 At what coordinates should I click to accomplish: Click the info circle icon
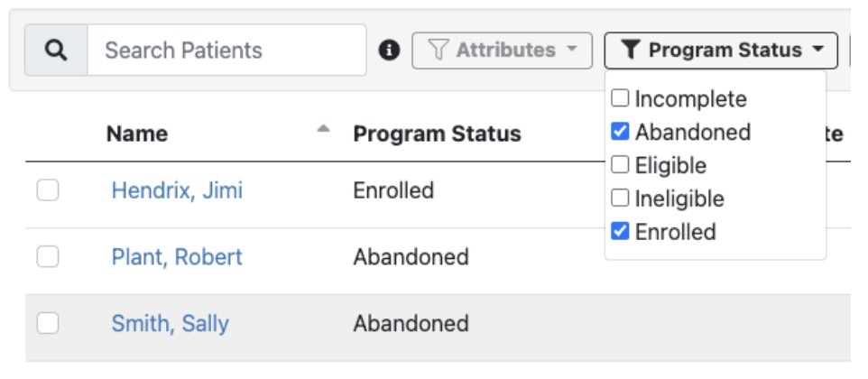[x=390, y=51]
